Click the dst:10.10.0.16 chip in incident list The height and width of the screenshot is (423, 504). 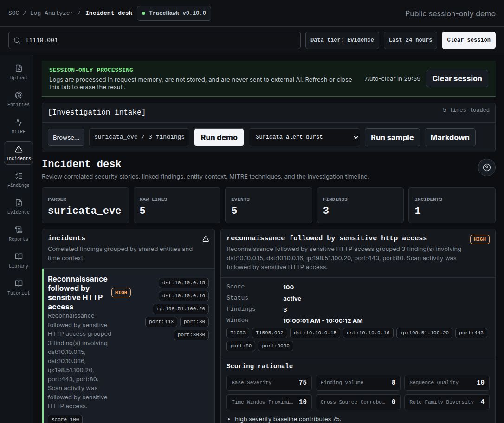coord(183,296)
